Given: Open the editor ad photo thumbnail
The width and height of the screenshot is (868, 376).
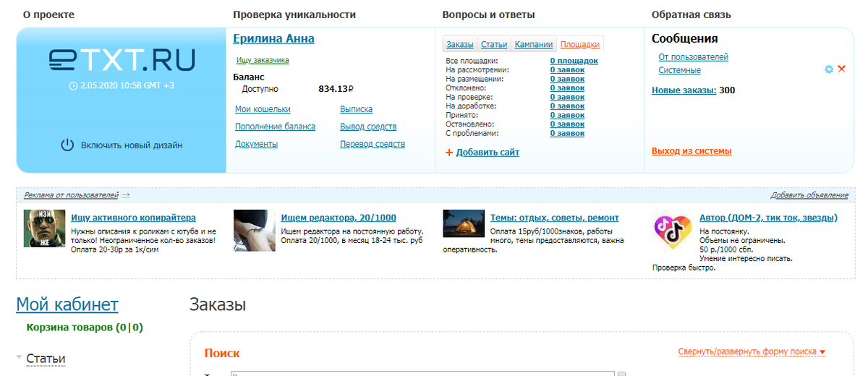Looking at the screenshot, I should point(255,231).
